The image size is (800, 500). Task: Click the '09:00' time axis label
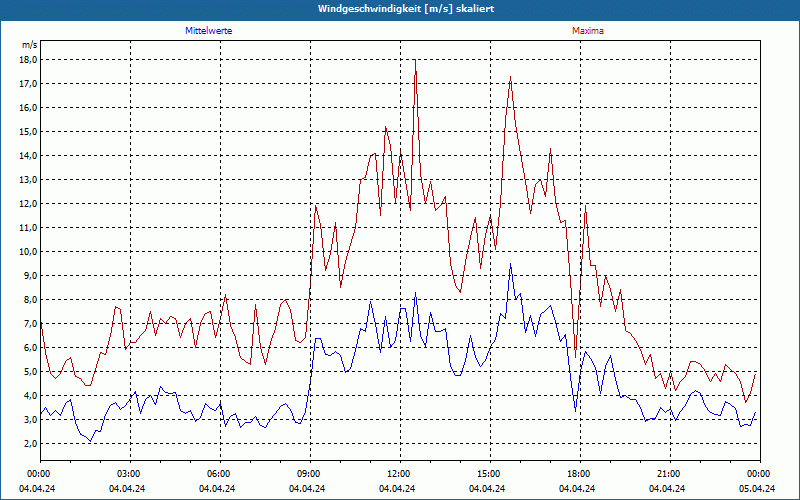coord(310,474)
